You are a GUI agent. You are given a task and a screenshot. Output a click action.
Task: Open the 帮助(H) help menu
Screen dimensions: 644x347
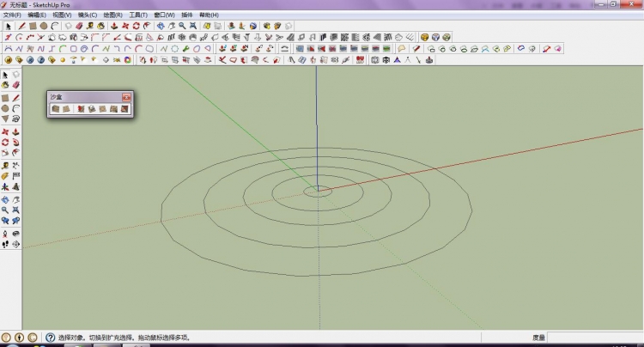[209, 15]
